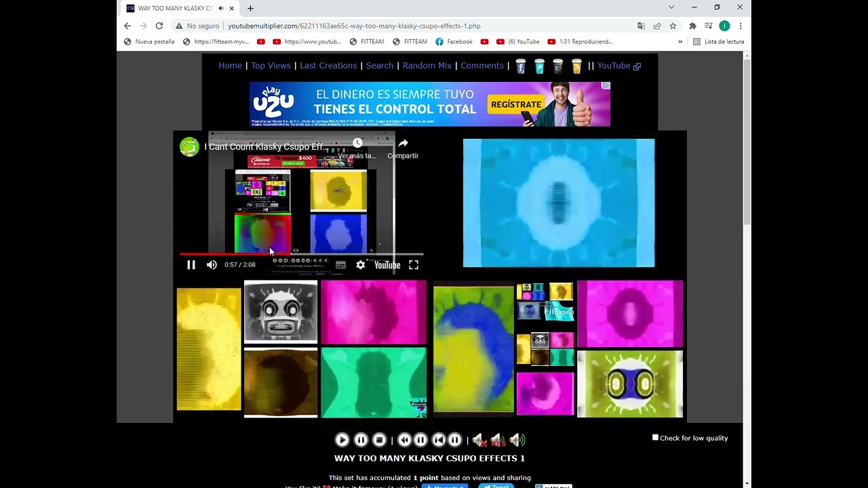Rewind all videos with the double-arrow button
The height and width of the screenshot is (488, 868).
point(404,440)
